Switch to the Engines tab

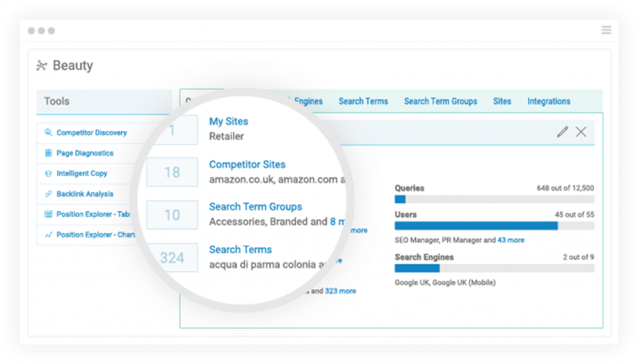click(308, 101)
